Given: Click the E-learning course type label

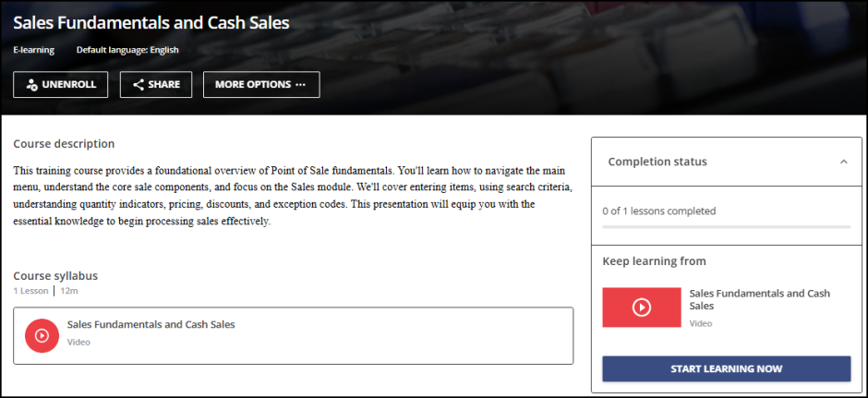Looking at the screenshot, I should pos(33,50).
